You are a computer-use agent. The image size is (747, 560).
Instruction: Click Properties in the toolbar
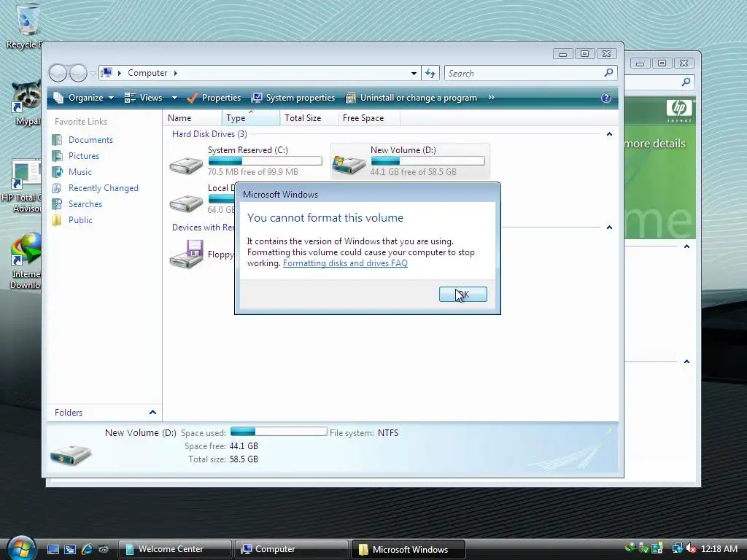click(x=214, y=98)
